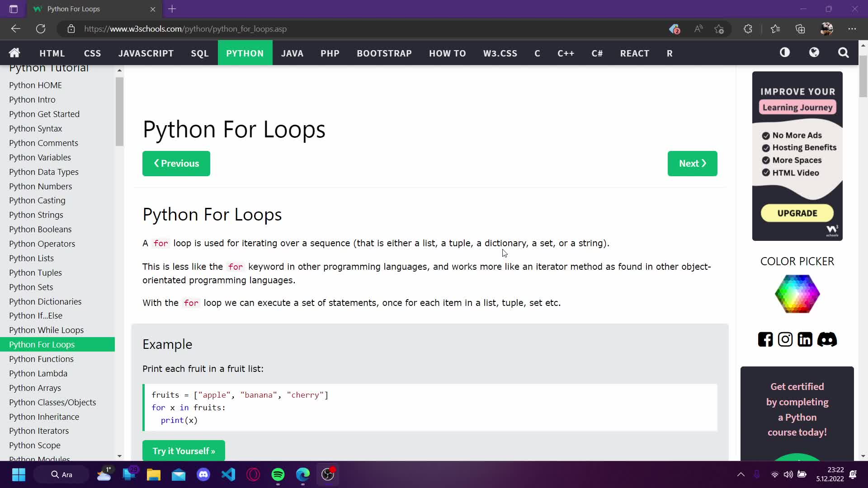Open browser Extensions puzzle icon

tap(748, 29)
